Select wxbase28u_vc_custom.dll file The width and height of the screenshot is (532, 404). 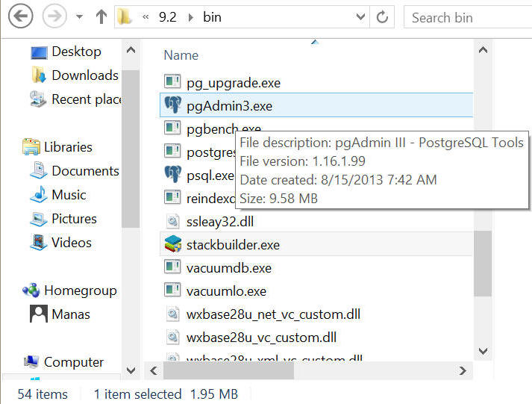pos(261,338)
